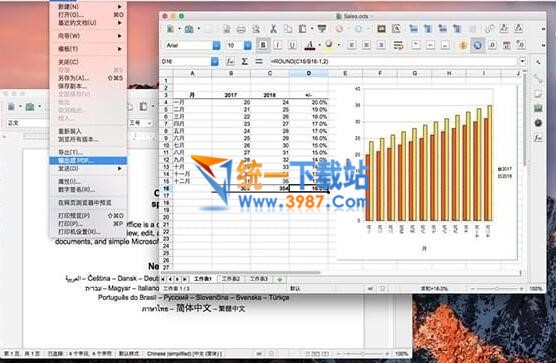Image resolution: width=556 pixels, height=363 pixels.
Task: Click the equals Function icon in formula bar
Action: pos(259,61)
